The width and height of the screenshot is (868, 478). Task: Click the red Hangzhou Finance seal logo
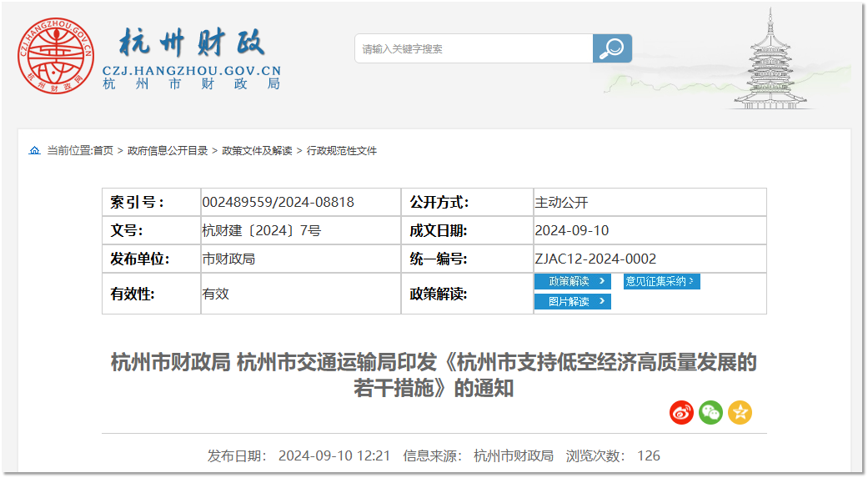click(55, 55)
